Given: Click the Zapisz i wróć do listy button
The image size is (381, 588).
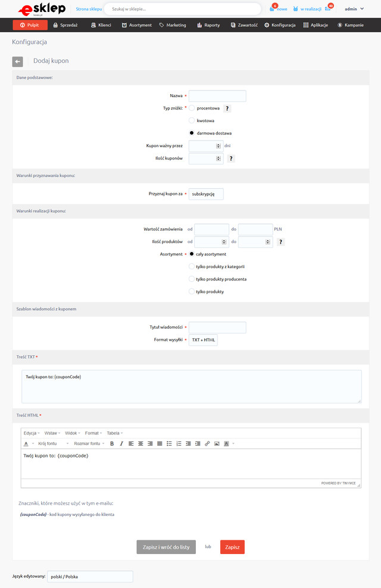Looking at the screenshot, I should pos(166,547).
